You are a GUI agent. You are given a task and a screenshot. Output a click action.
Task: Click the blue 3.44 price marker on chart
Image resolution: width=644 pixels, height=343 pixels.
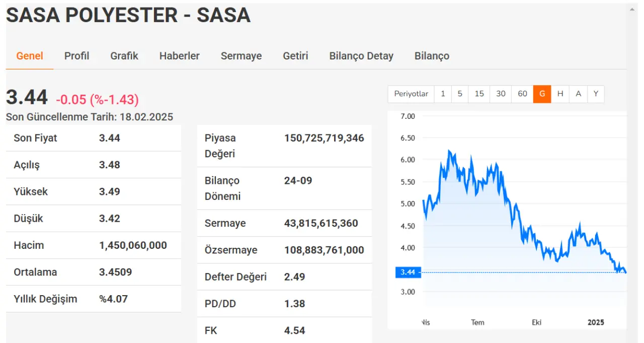coord(408,272)
